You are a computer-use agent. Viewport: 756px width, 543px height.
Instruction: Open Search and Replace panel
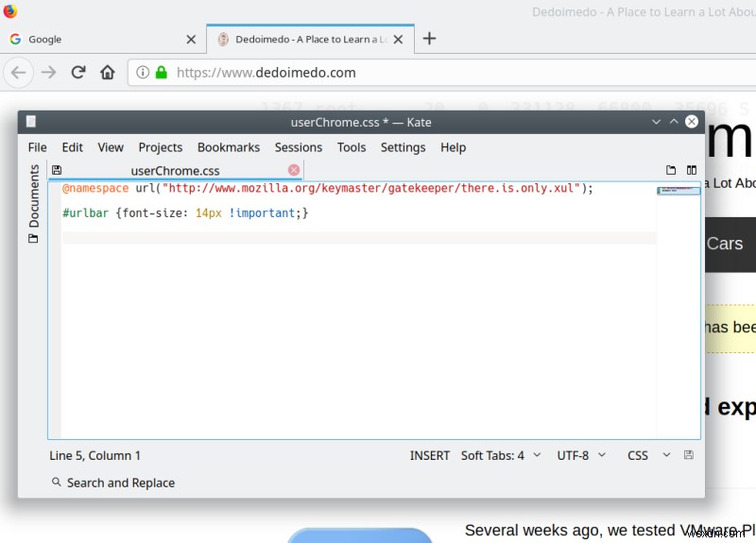[113, 483]
